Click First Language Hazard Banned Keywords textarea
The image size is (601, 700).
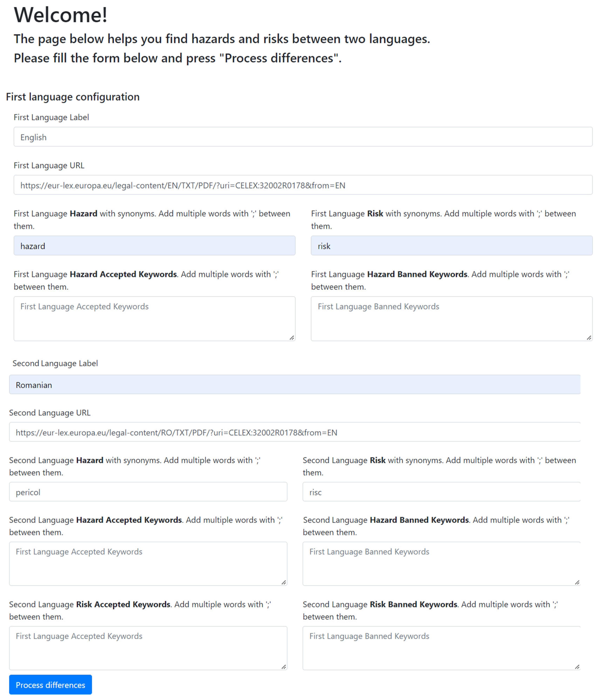coord(451,319)
